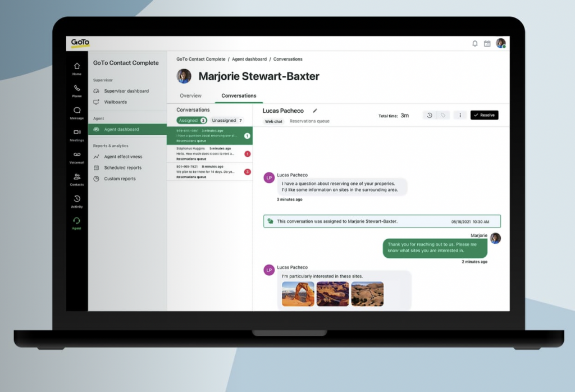Select the Assigned conversations filter
Viewport: 575px width, 392px height.
click(191, 120)
